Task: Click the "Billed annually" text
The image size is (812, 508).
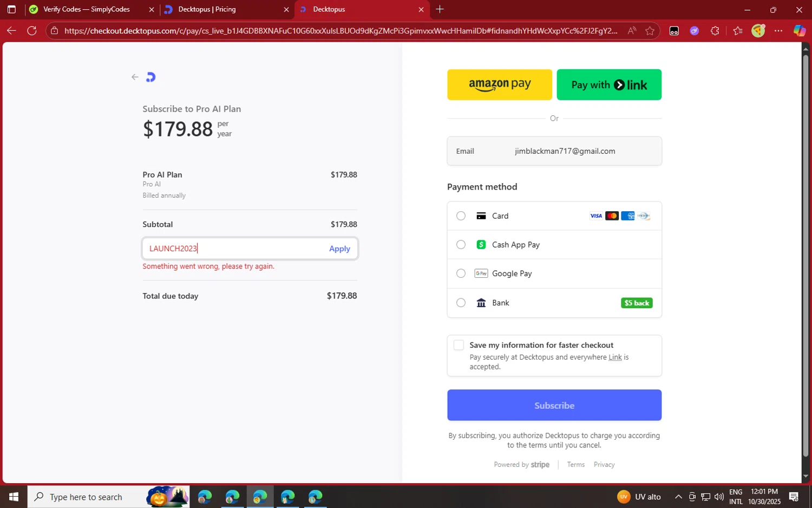Action: (x=164, y=196)
